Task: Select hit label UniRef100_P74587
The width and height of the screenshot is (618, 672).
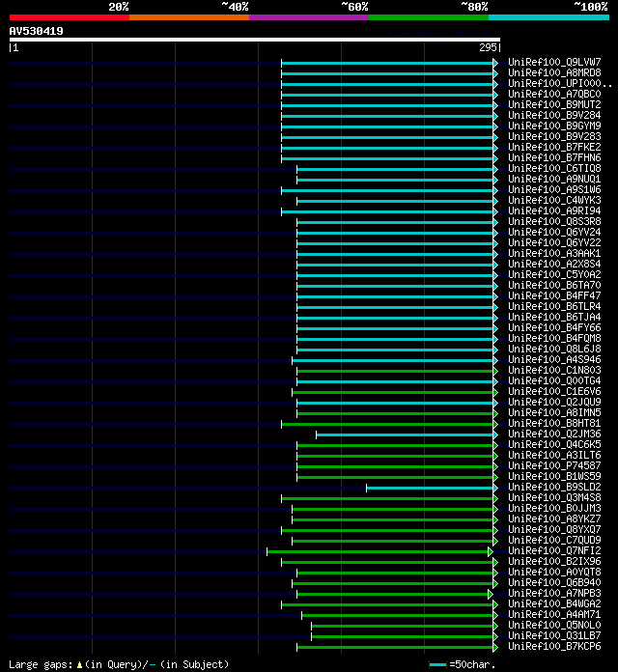Action: tap(554, 465)
